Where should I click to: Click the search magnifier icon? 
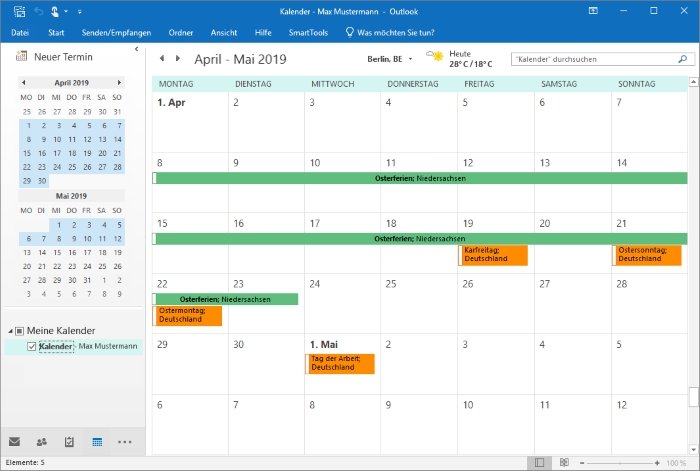tap(683, 59)
